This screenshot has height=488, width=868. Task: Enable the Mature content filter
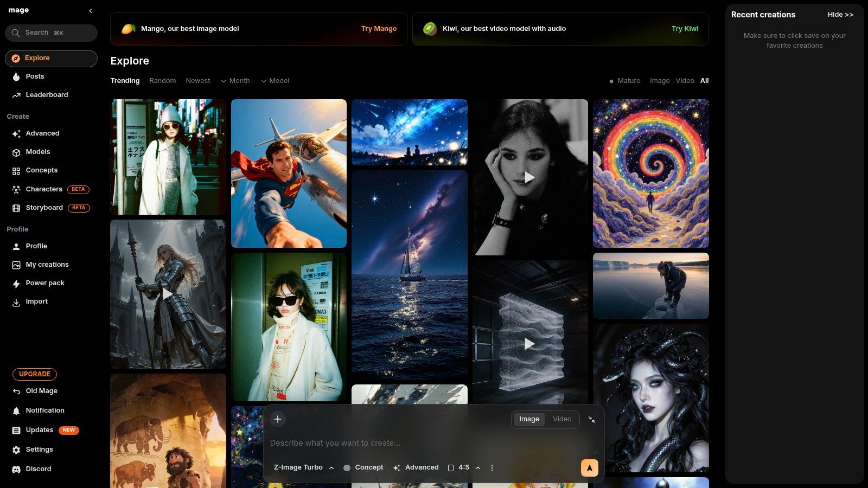pos(625,80)
